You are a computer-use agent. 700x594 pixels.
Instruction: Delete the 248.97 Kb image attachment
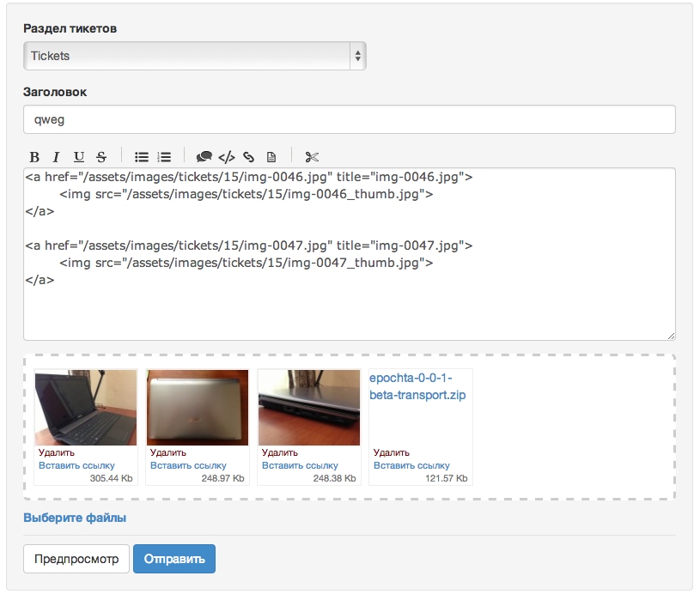pos(167,452)
